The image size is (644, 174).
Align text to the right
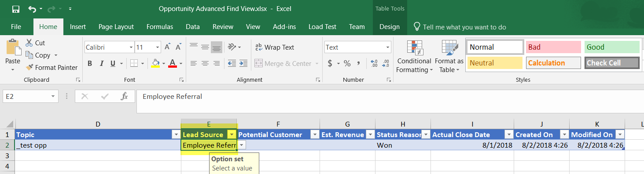click(216, 64)
